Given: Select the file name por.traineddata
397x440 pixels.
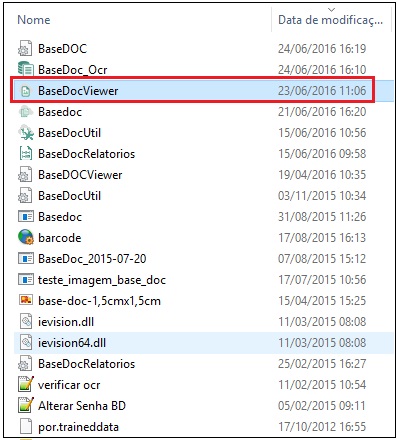Looking at the screenshot, I should point(78,427).
